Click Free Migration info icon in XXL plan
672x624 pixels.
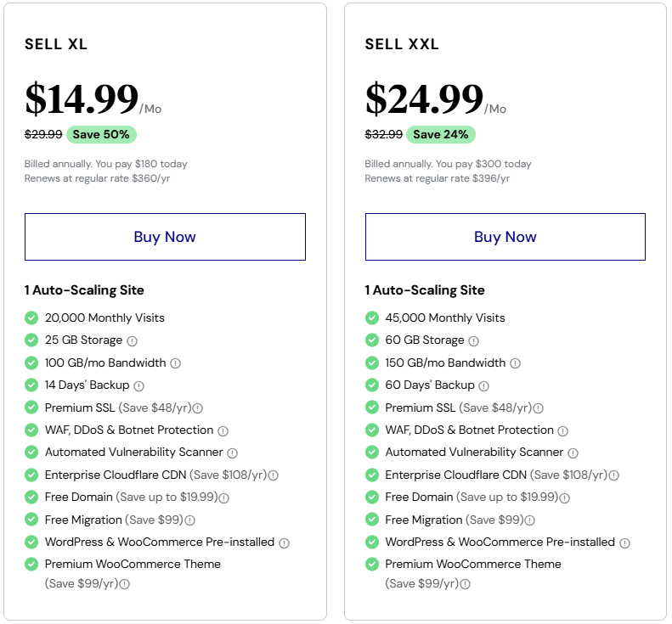point(530,520)
